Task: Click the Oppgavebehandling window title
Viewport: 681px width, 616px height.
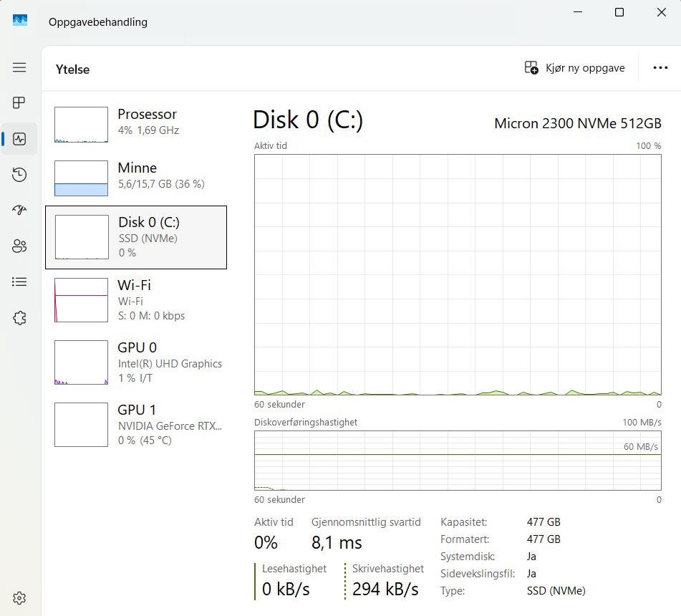Action: point(98,22)
